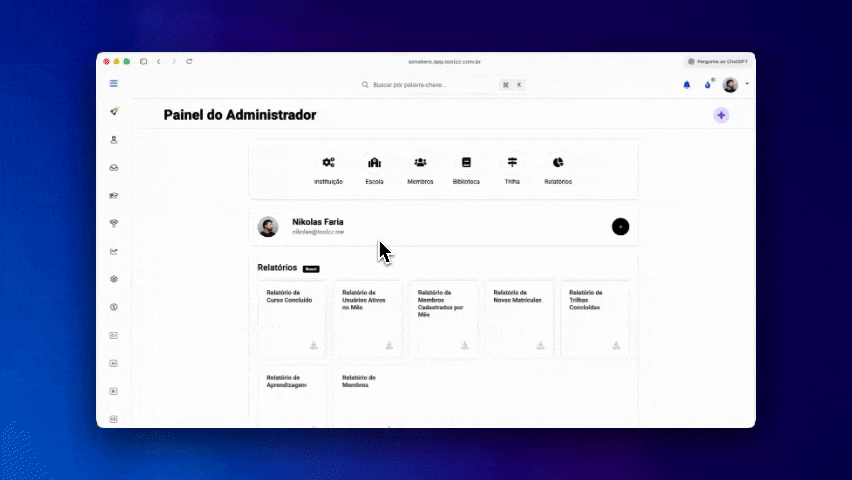Select the Escola icon
Viewport: 852px width, 480px height.
(x=374, y=163)
